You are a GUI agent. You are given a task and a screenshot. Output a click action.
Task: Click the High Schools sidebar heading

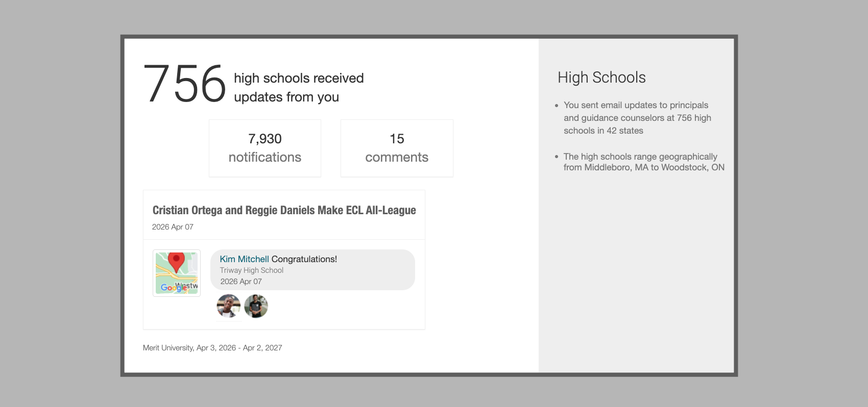[601, 78]
